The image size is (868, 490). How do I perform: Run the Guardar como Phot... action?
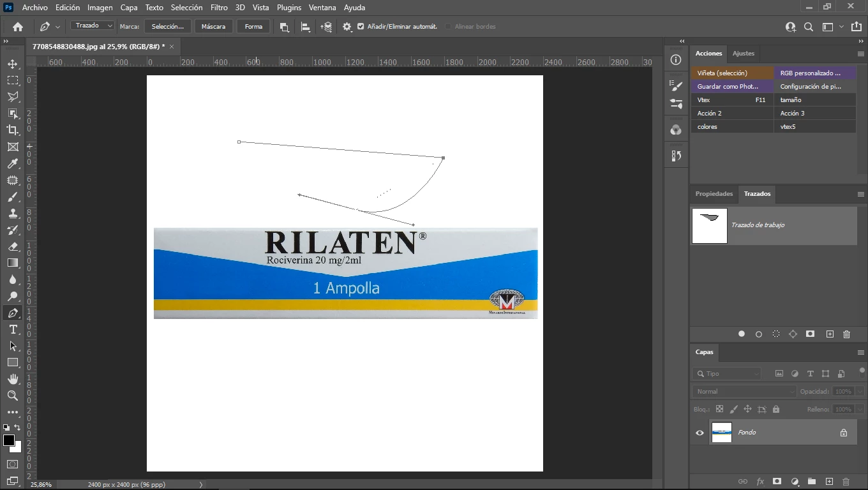[x=732, y=86]
